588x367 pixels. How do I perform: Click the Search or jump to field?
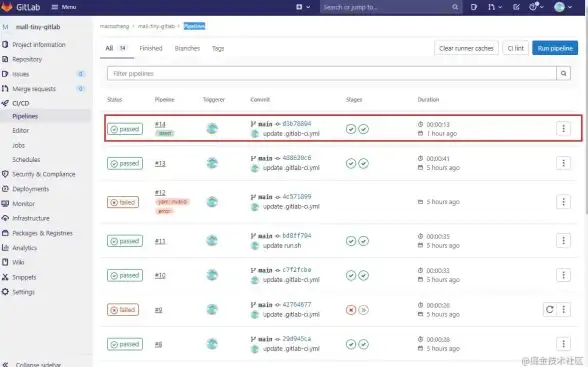pos(391,7)
